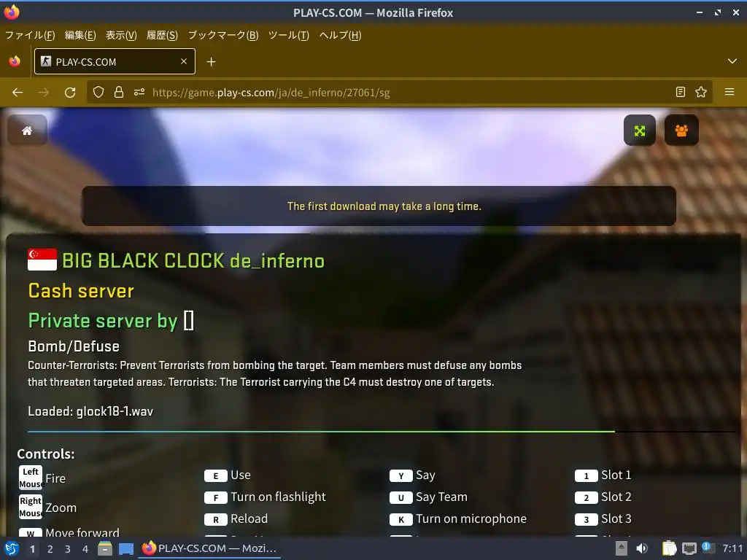The height and width of the screenshot is (560, 747).
Task: Open site permissions icon in address bar
Action: pos(139,93)
